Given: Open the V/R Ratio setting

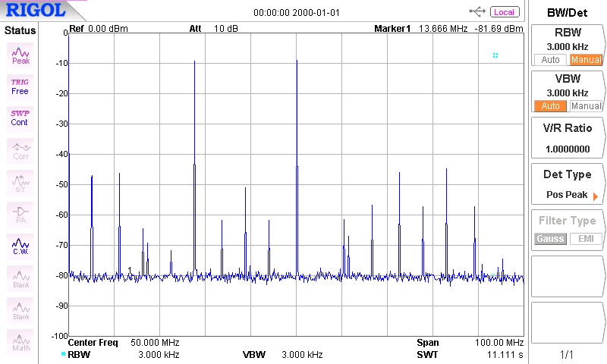Looking at the screenshot, I should tap(567, 138).
